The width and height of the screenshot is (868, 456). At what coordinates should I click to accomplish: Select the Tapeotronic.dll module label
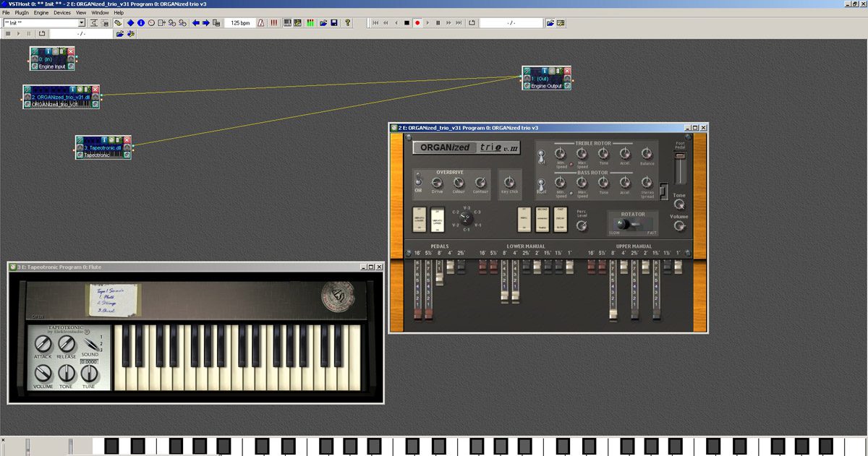pyautogui.click(x=103, y=147)
